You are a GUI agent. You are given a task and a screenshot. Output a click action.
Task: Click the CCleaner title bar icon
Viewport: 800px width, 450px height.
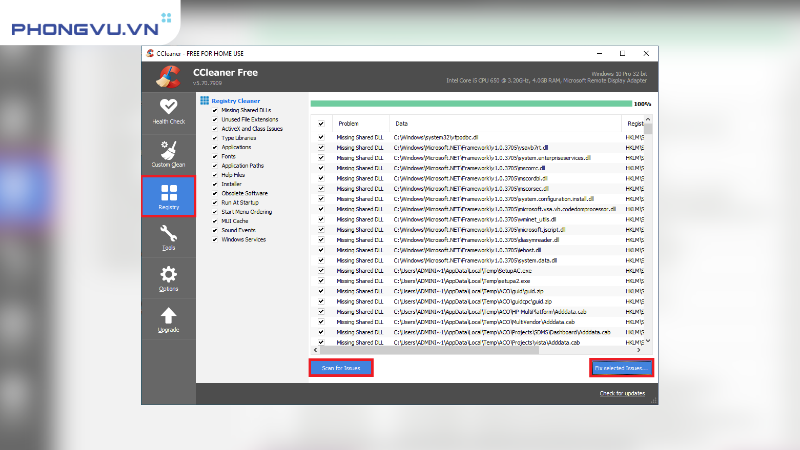(150, 53)
